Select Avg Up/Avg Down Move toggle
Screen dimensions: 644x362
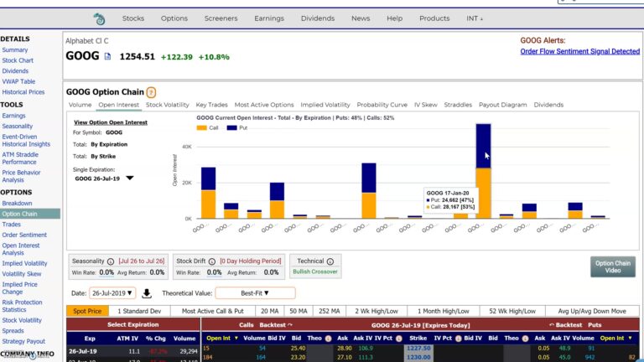[x=592, y=311]
